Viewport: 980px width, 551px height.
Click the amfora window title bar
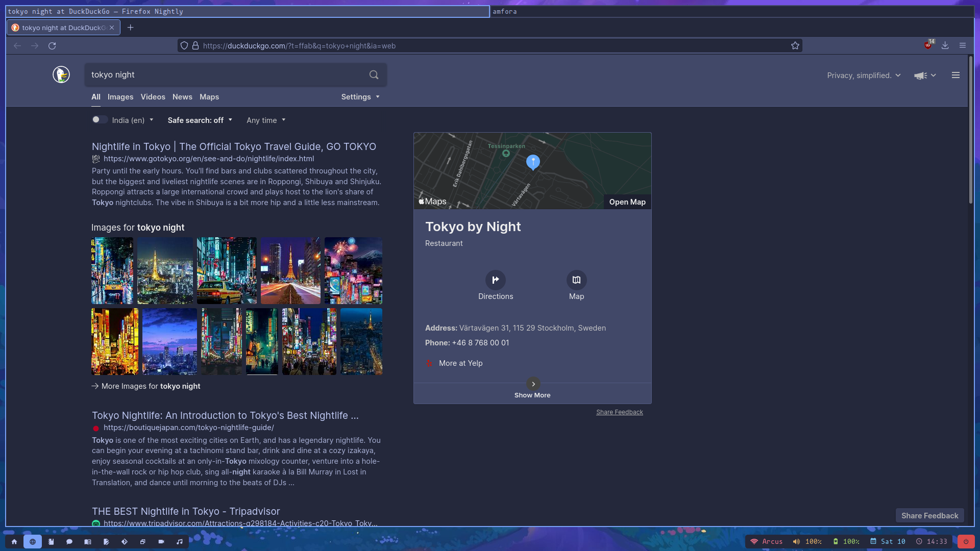[732, 11]
